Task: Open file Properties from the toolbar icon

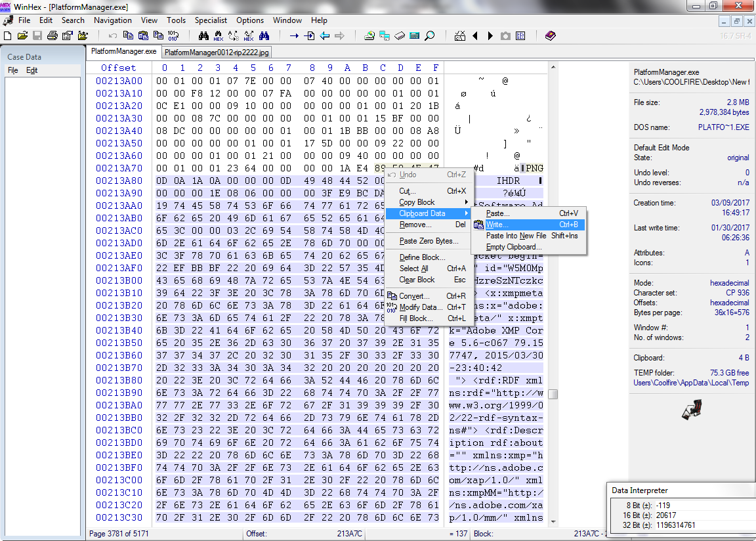Action: click(68, 35)
